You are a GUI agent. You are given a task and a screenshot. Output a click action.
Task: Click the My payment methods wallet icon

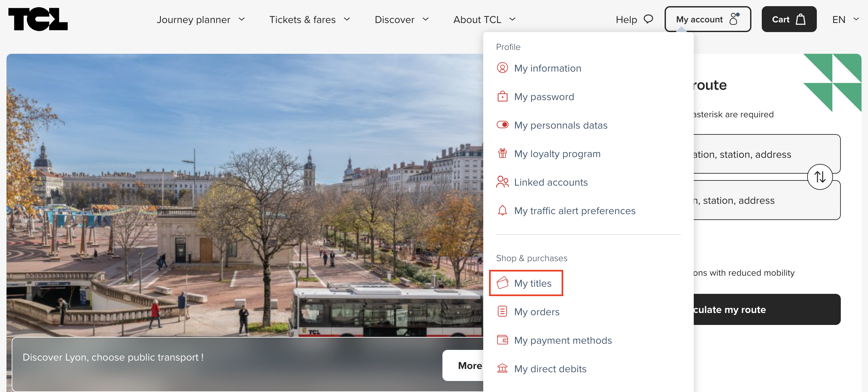pyautogui.click(x=502, y=340)
